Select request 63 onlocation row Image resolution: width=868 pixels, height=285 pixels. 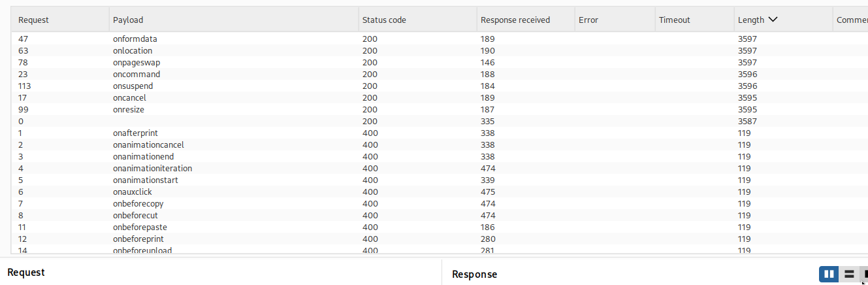coord(440,50)
